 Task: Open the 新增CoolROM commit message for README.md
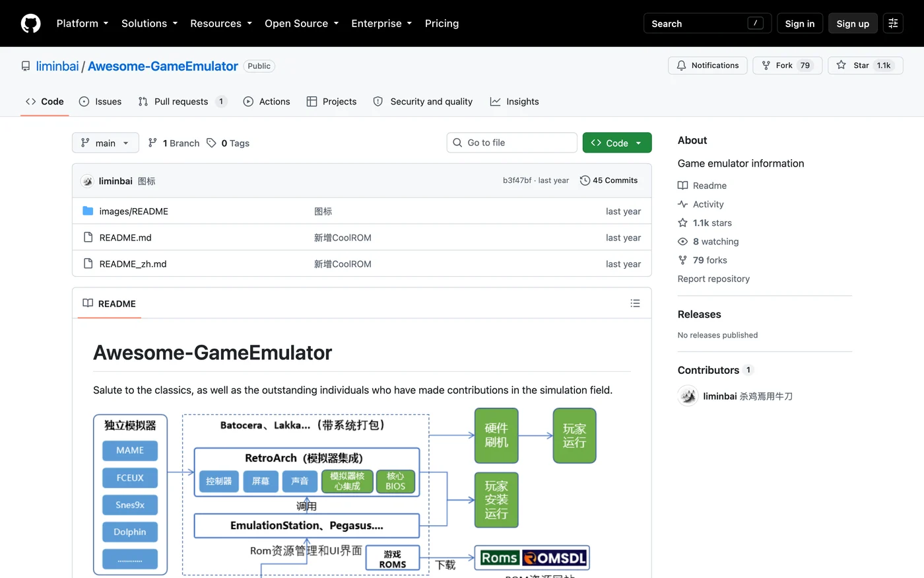tap(343, 238)
